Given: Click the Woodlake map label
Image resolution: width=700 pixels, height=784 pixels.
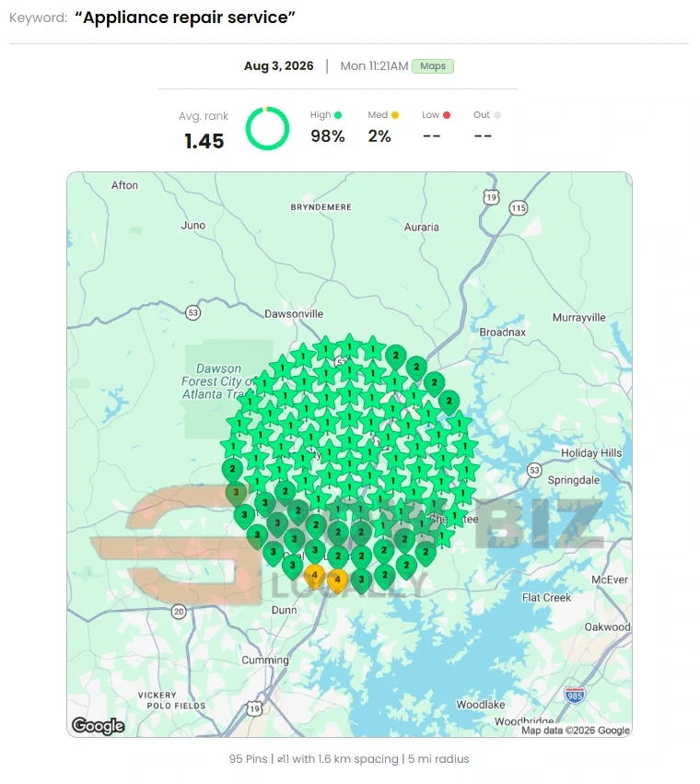Looking at the screenshot, I should [x=481, y=705].
